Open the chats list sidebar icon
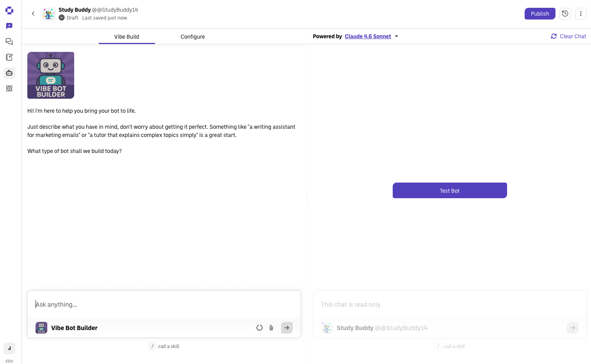 [x=9, y=42]
